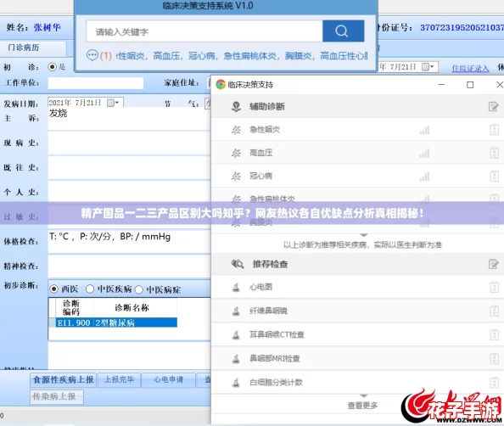
Task: Click the 冠心病 diagnosis entry
Action: [x=261, y=176]
